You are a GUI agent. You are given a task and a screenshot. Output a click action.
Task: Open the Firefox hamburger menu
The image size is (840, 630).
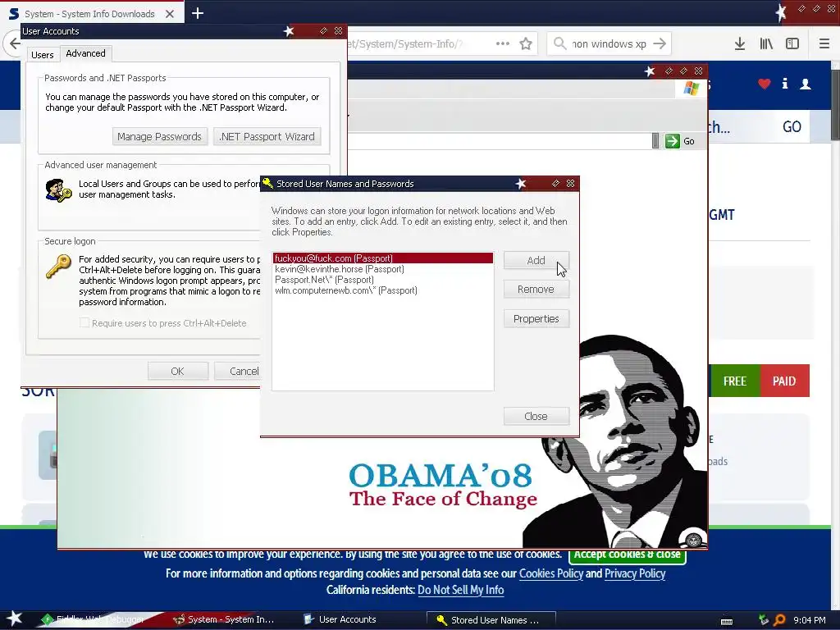click(x=824, y=44)
